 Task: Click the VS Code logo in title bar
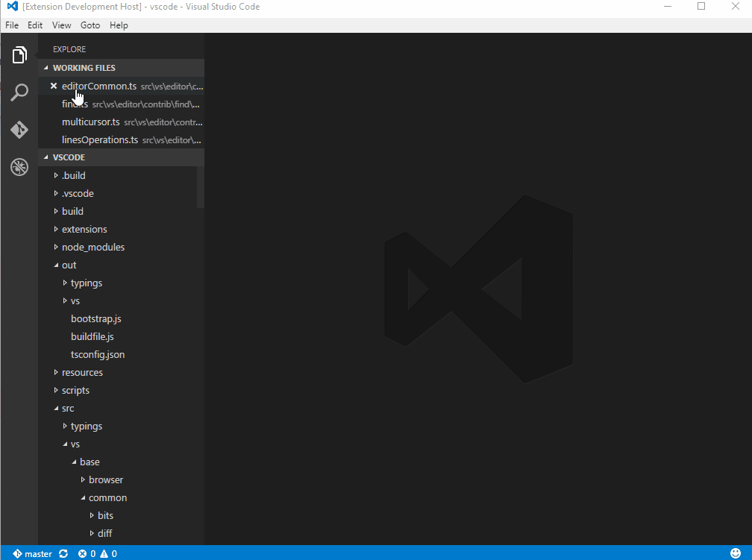click(13, 6)
